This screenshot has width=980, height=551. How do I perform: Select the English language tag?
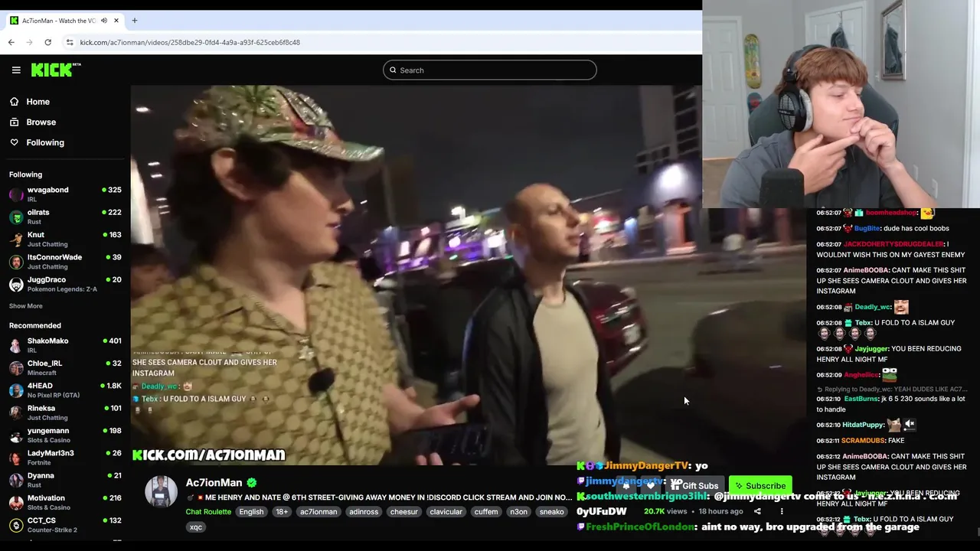[251, 512]
